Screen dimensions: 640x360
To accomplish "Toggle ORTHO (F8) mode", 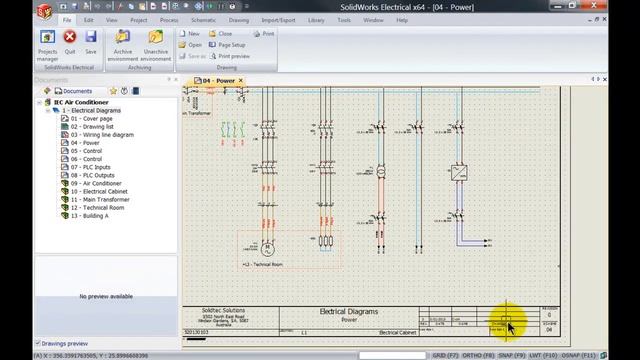I will click(x=478, y=356).
